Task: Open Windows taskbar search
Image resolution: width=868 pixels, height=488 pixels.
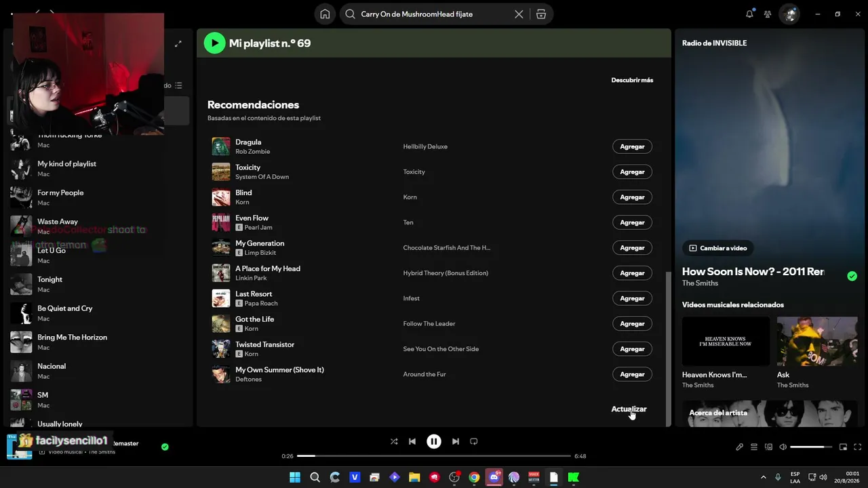Action: coord(315,477)
